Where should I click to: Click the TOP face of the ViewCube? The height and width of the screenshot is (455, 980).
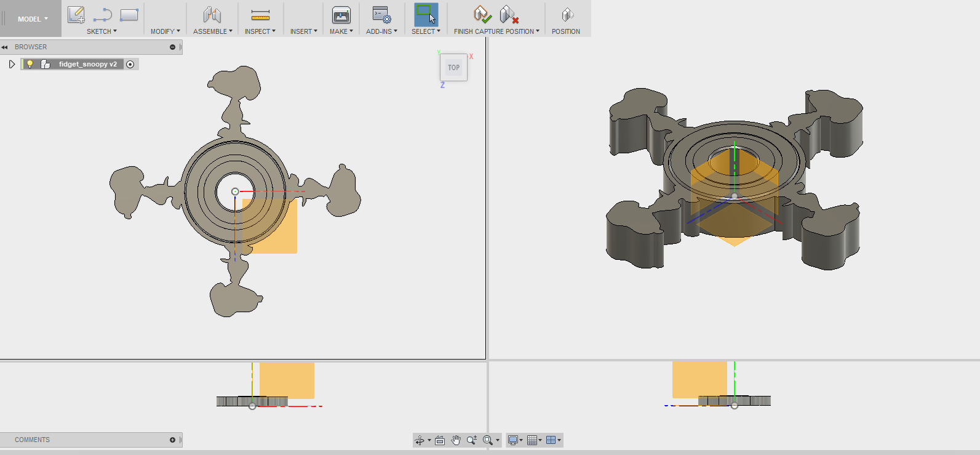(453, 68)
